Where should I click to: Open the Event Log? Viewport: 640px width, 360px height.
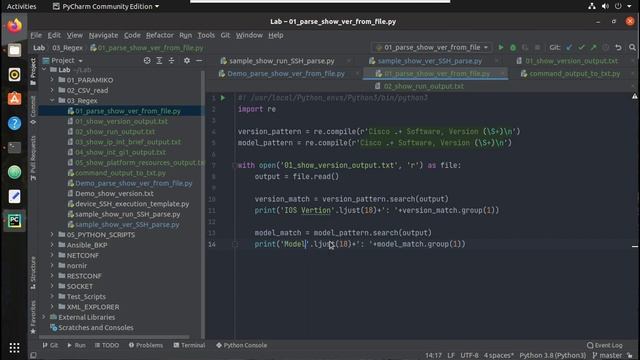coord(604,345)
